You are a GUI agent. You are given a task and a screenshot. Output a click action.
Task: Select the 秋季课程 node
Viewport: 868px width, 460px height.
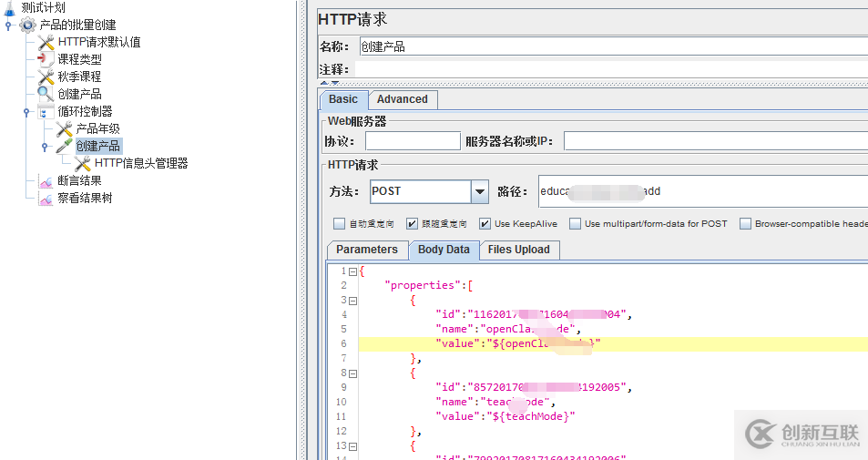[x=80, y=77]
